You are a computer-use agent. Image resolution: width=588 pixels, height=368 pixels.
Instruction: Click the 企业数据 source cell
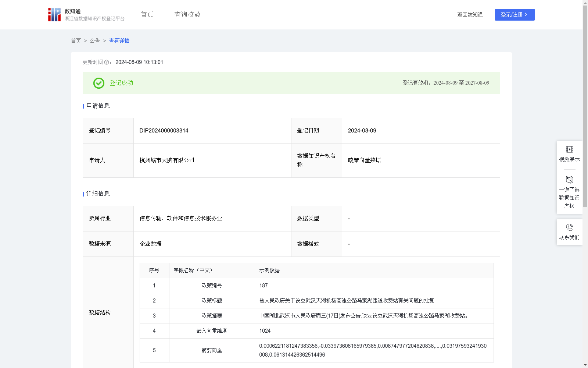pyautogui.click(x=212, y=244)
